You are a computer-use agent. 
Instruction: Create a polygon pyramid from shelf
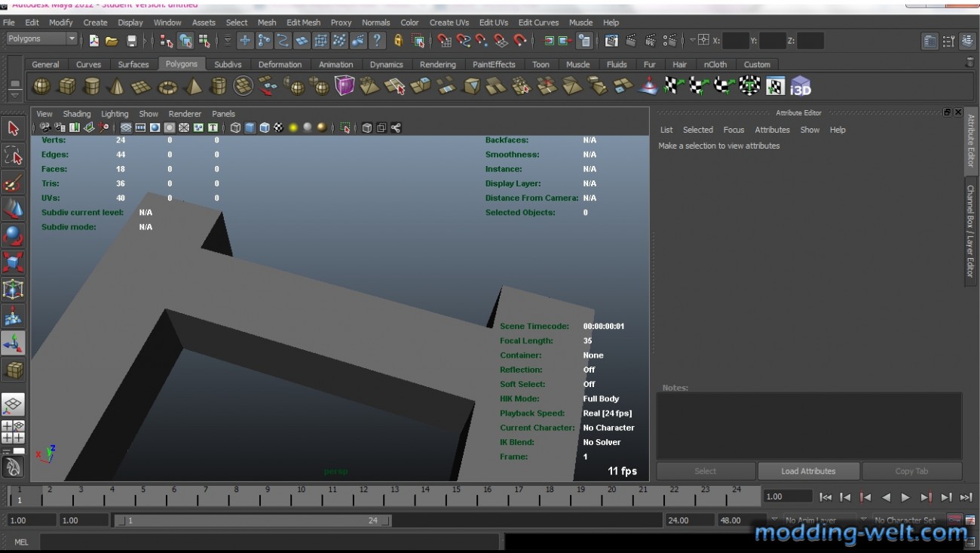[193, 87]
